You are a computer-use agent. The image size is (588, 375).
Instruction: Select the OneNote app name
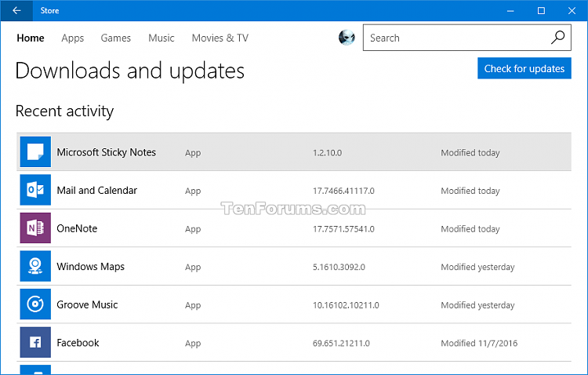77,228
